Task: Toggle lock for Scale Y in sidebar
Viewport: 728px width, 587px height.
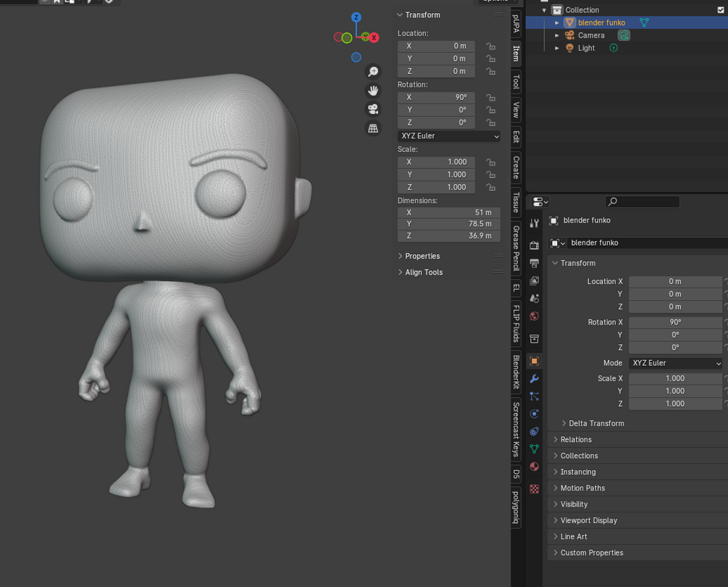Action: (x=490, y=174)
